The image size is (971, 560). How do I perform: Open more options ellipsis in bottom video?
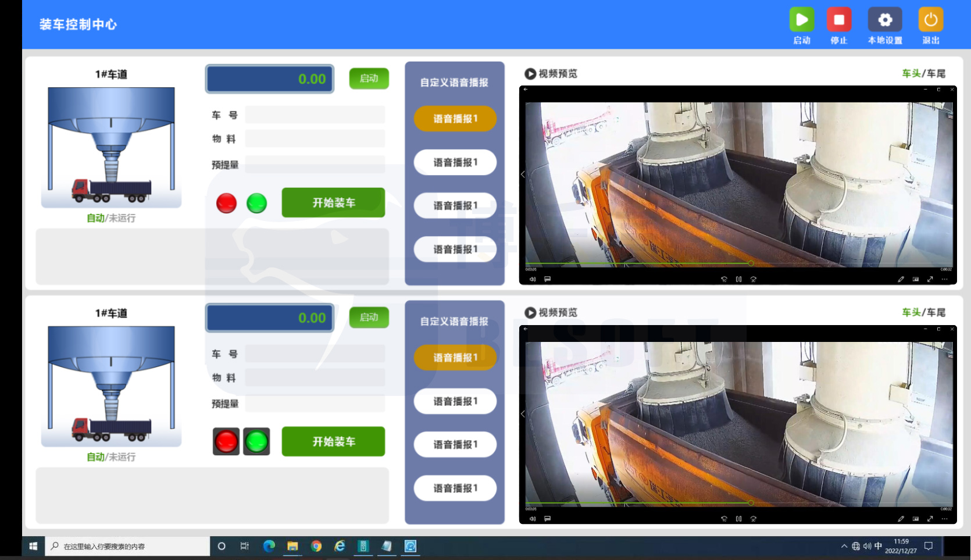(945, 519)
